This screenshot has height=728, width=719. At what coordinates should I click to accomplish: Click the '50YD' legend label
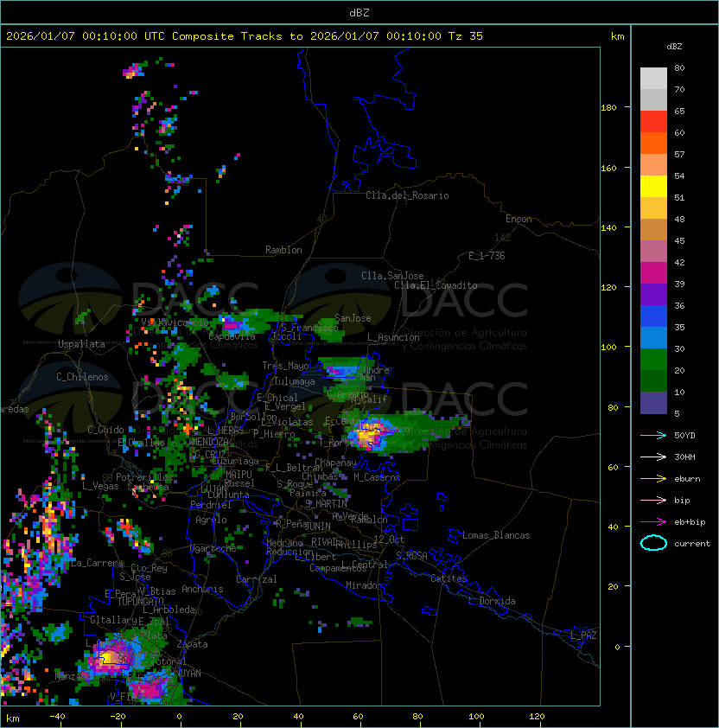point(684,435)
